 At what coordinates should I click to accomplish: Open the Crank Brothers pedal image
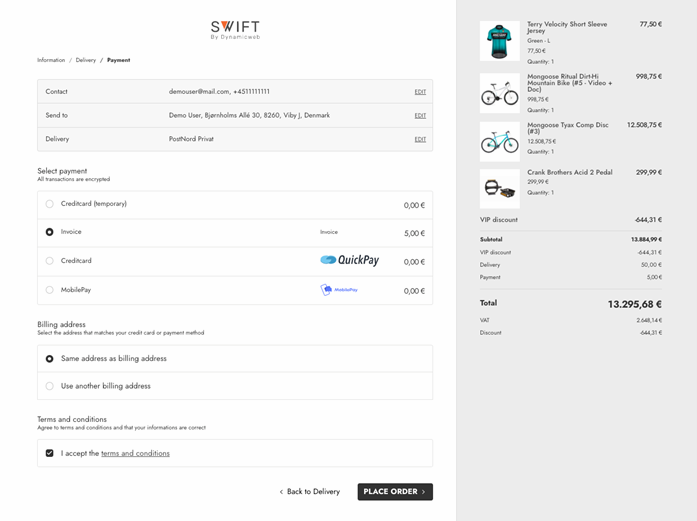click(x=499, y=188)
